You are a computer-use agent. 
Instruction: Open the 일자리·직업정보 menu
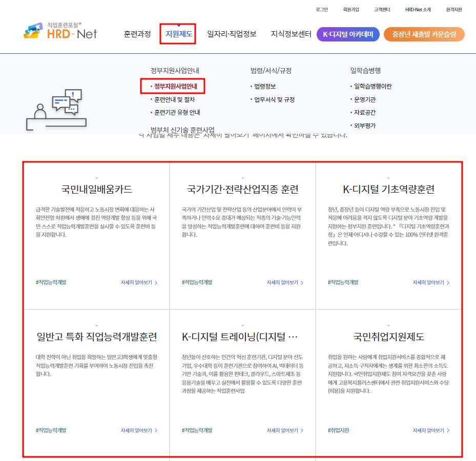pos(232,34)
